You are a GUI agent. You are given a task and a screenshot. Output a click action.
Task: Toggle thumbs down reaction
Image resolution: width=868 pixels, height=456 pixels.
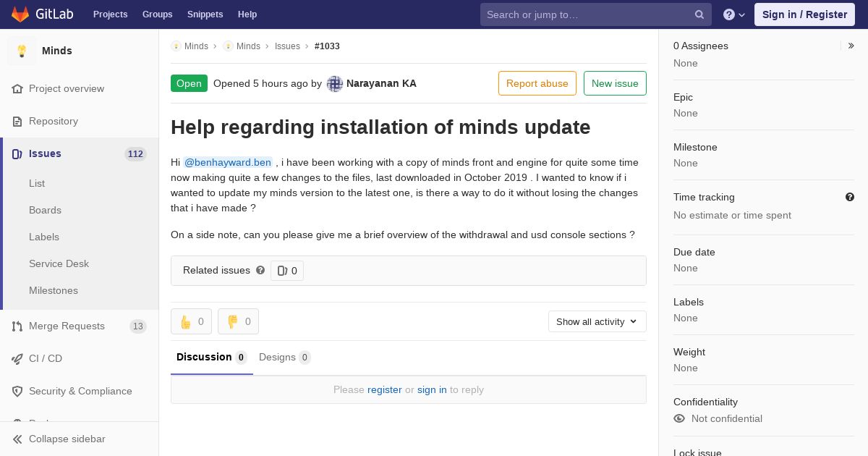click(238, 321)
